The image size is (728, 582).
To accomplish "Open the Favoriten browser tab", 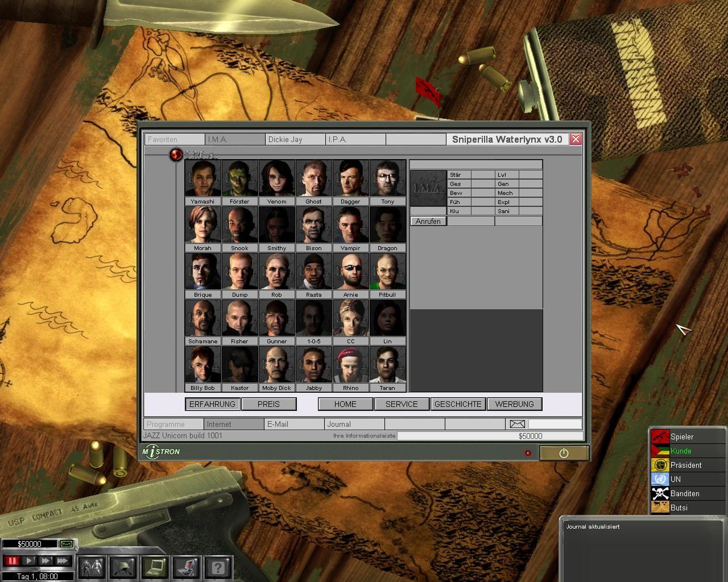I will tap(175, 139).
